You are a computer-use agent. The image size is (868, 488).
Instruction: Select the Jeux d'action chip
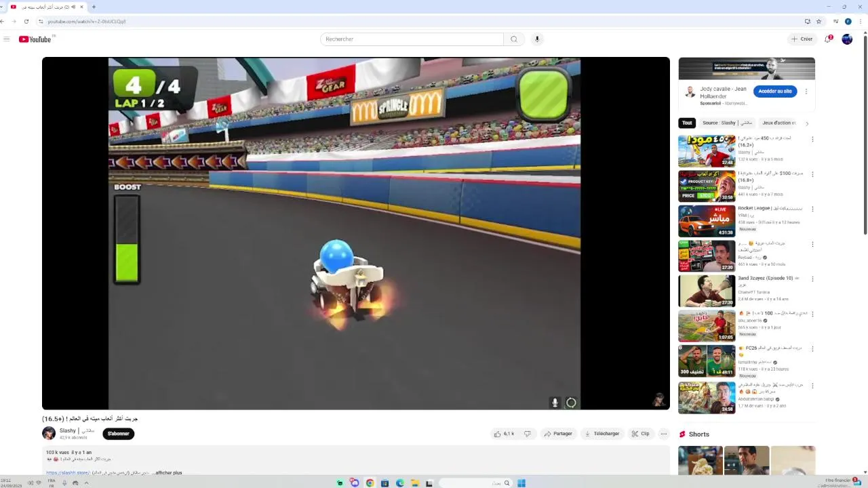(x=778, y=123)
